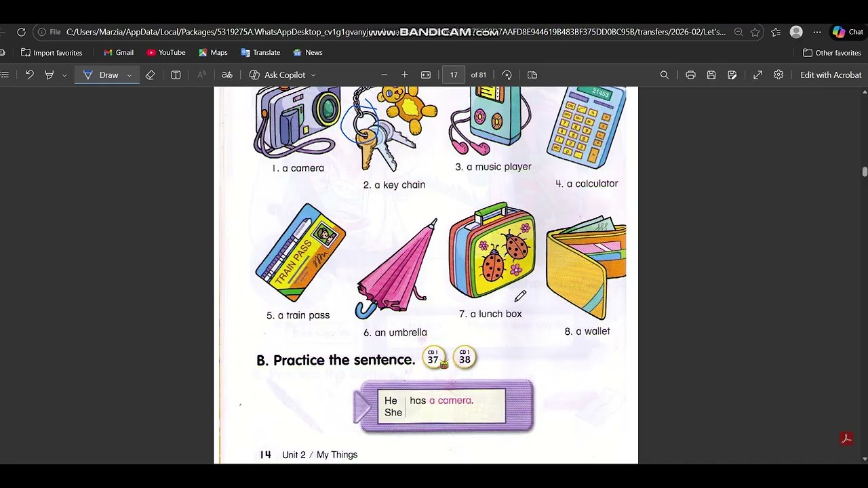Refresh the browser page
The width and height of the screenshot is (868, 488).
coord(21,32)
